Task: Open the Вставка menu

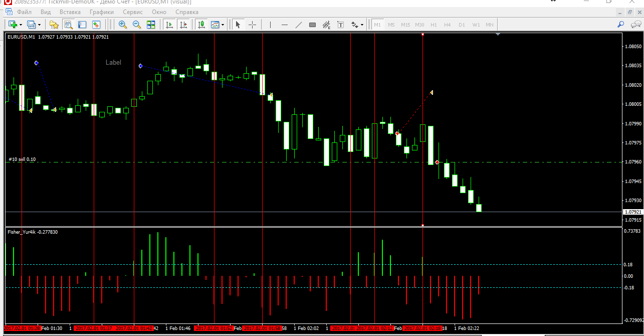Action: pos(70,12)
